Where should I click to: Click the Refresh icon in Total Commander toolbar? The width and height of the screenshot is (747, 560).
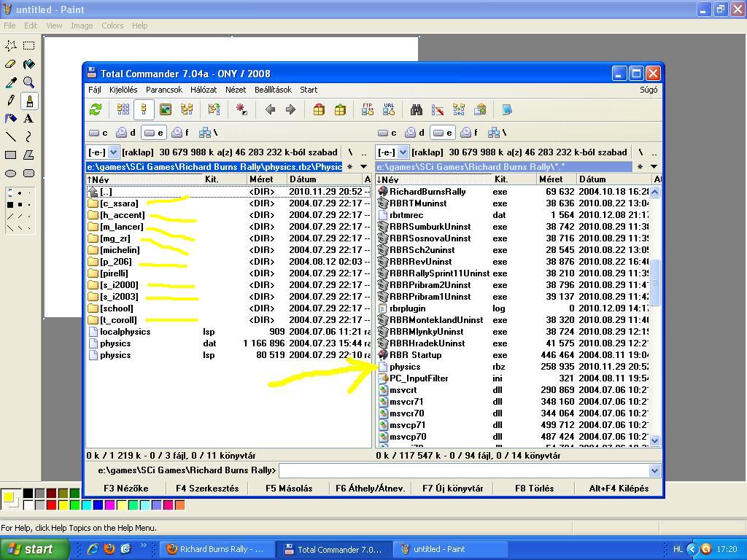[x=96, y=110]
